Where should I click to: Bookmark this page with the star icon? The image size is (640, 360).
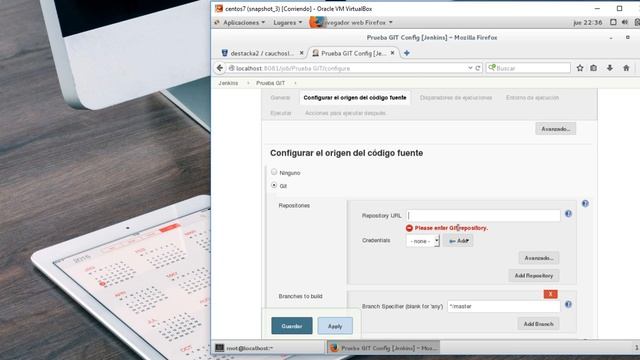pyautogui.click(x=580, y=68)
